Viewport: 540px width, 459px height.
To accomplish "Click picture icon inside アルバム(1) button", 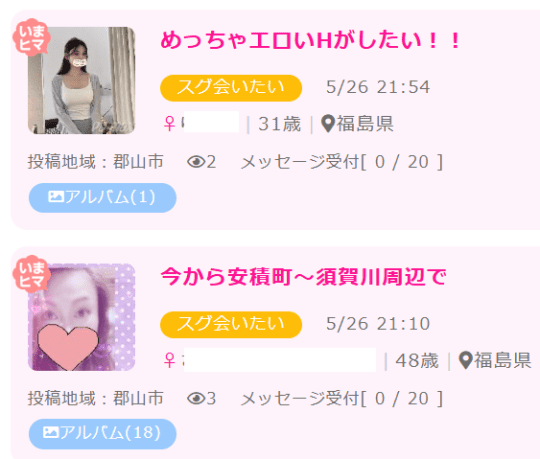I will coord(56,197).
